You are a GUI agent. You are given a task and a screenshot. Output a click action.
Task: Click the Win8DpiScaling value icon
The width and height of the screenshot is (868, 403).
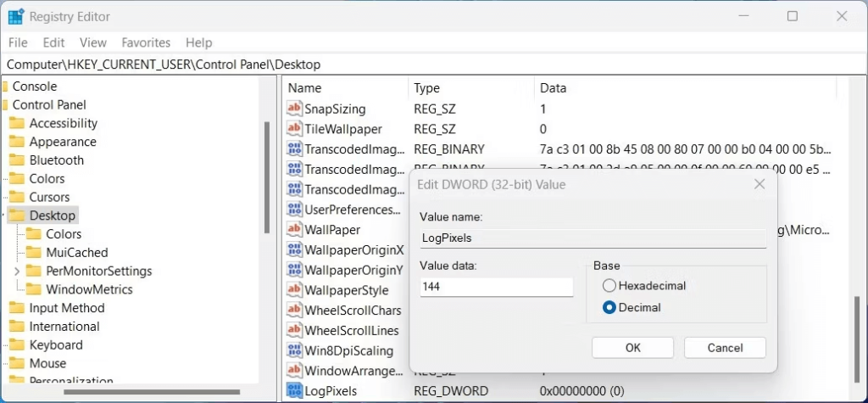[x=295, y=350]
